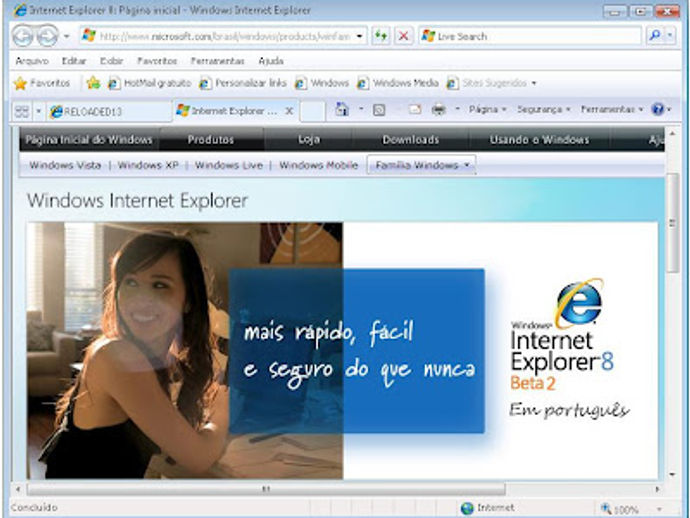Click vertical scrollbar up arrow

(x=672, y=133)
